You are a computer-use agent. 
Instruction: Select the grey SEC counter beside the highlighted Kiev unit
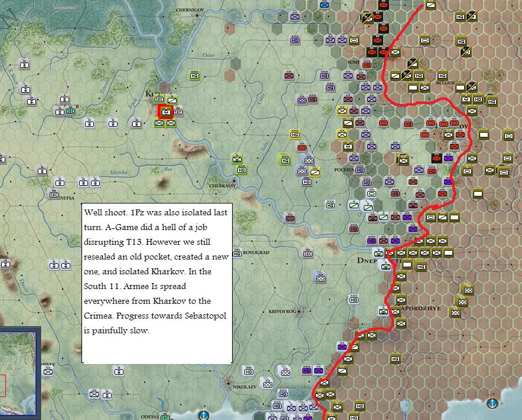[178, 112]
